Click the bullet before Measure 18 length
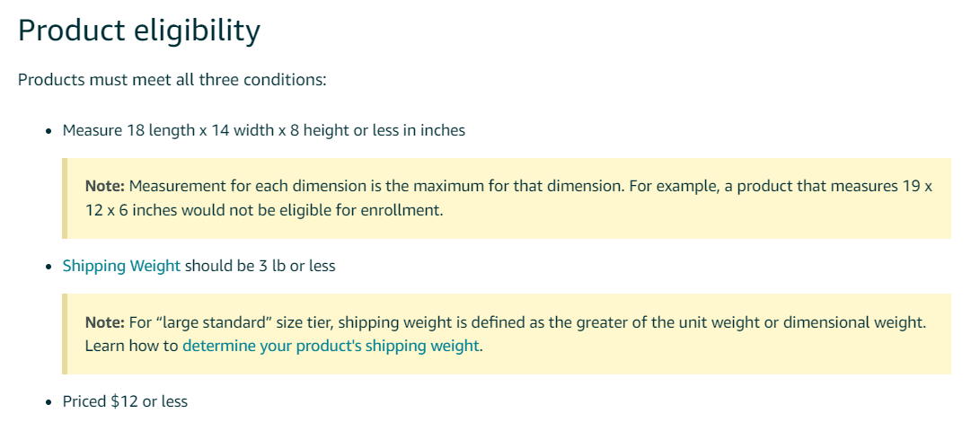Image resolution: width=980 pixels, height=422 pixels. click(49, 131)
